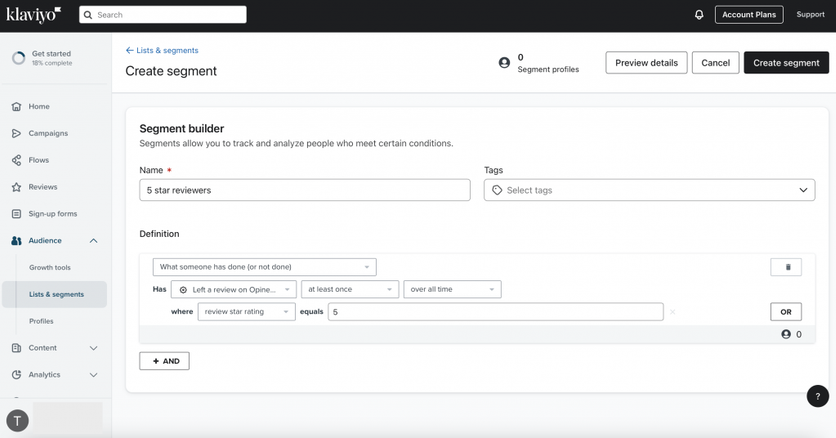Viewport: 836px width, 438px height.
Task: Click the segment Name input field
Action: point(305,190)
